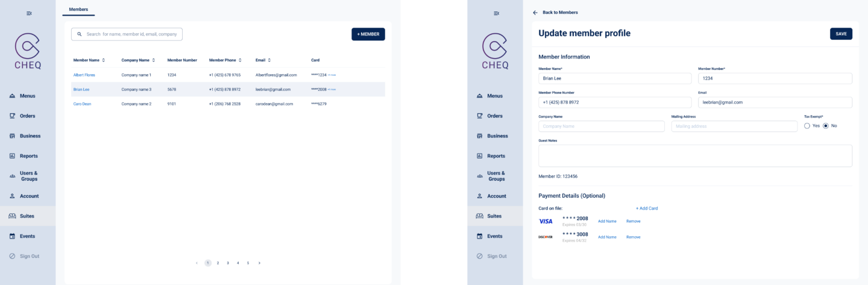The image size is (868, 285).
Task: Click the Menus icon beside the Members list
Action: click(12, 96)
